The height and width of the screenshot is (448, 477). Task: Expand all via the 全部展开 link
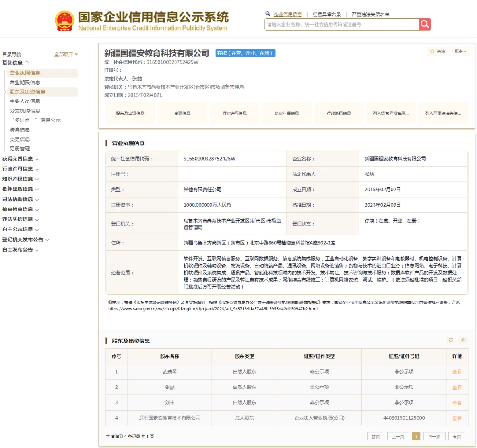pos(66,54)
